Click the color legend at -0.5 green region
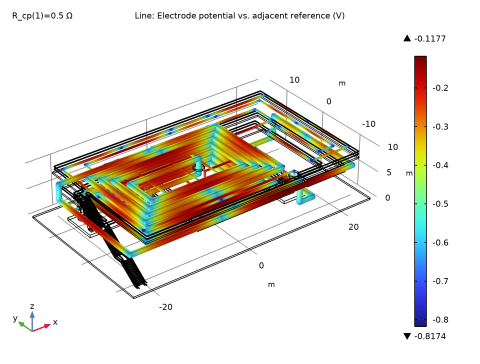Screen dimensions: 480x364 click(420, 204)
